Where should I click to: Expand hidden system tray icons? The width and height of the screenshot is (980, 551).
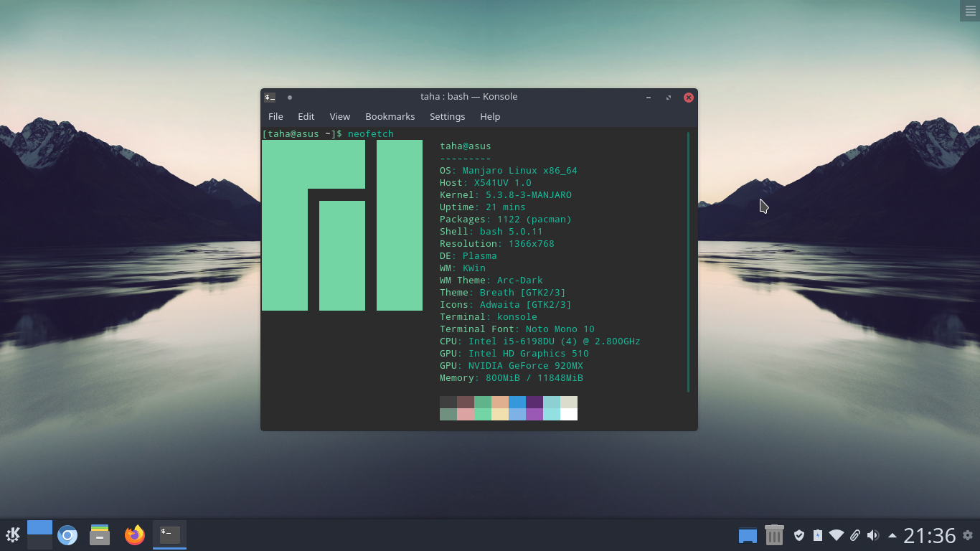pyautogui.click(x=892, y=535)
